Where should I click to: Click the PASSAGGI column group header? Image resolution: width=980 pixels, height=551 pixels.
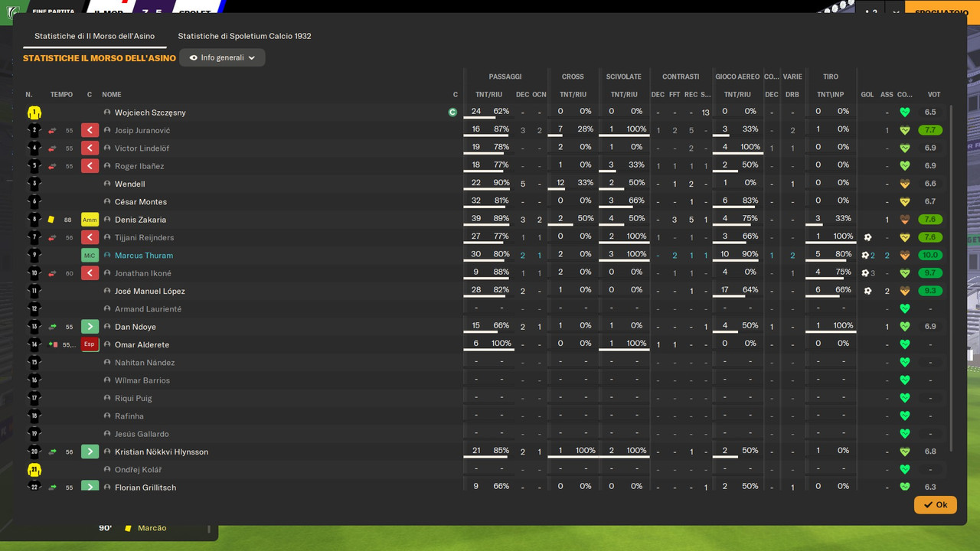click(x=505, y=77)
